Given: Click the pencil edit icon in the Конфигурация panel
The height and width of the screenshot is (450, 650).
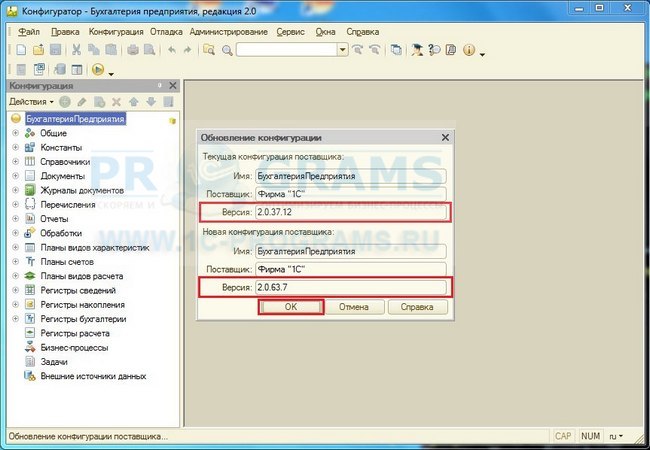Looking at the screenshot, I should [82, 102].
